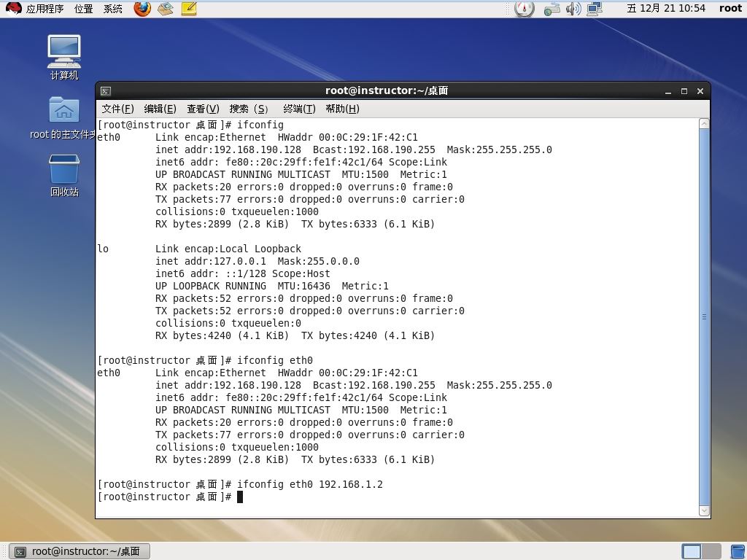The width and height of the screenshot is (747, 560).
Task: Open terminal 终端(T) menu
Action: click(299, 109)
